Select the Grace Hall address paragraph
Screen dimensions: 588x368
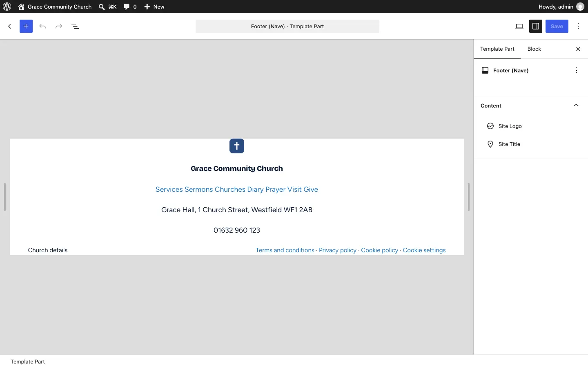[237, 210]
